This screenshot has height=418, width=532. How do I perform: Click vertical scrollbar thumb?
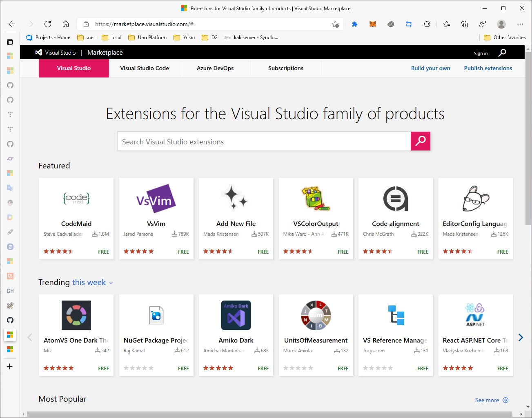point(528,139)
